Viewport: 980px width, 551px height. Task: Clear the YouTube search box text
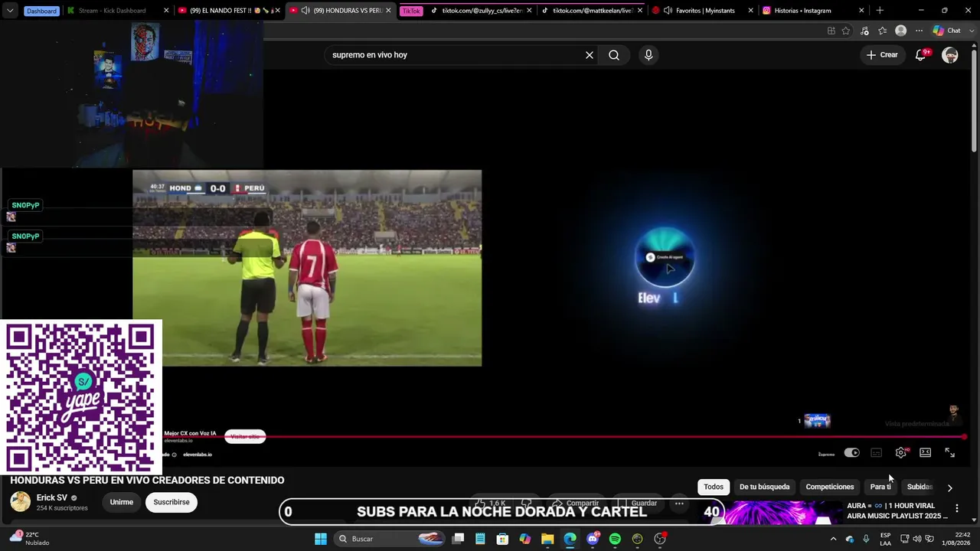pyautogui.click(x=590, y=55)
